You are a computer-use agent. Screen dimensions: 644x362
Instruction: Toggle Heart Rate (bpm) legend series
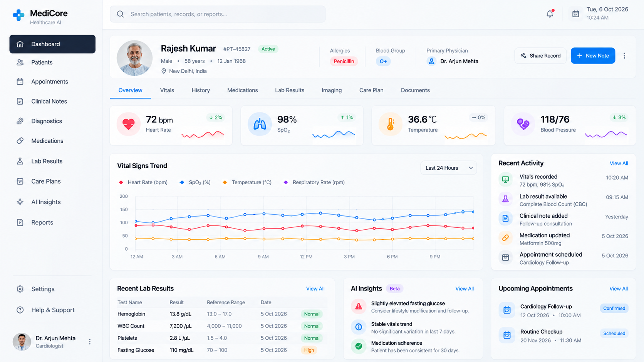[x=143, y=182]
